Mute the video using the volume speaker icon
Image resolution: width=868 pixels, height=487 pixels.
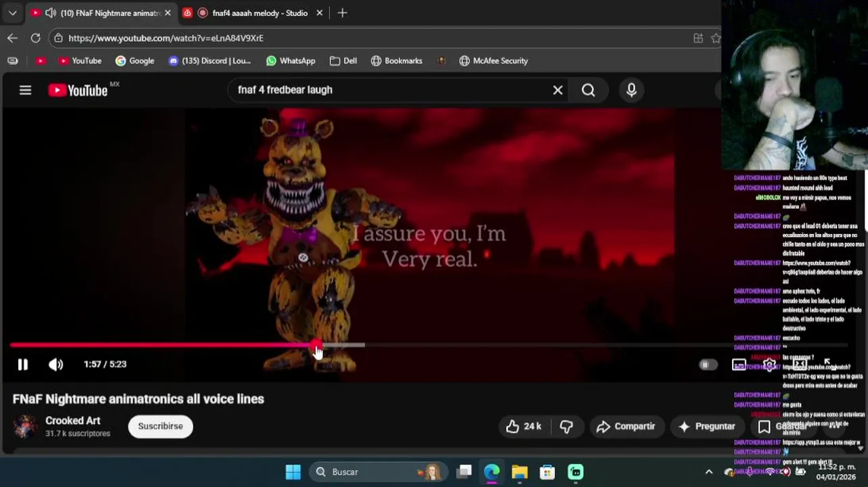55,365
